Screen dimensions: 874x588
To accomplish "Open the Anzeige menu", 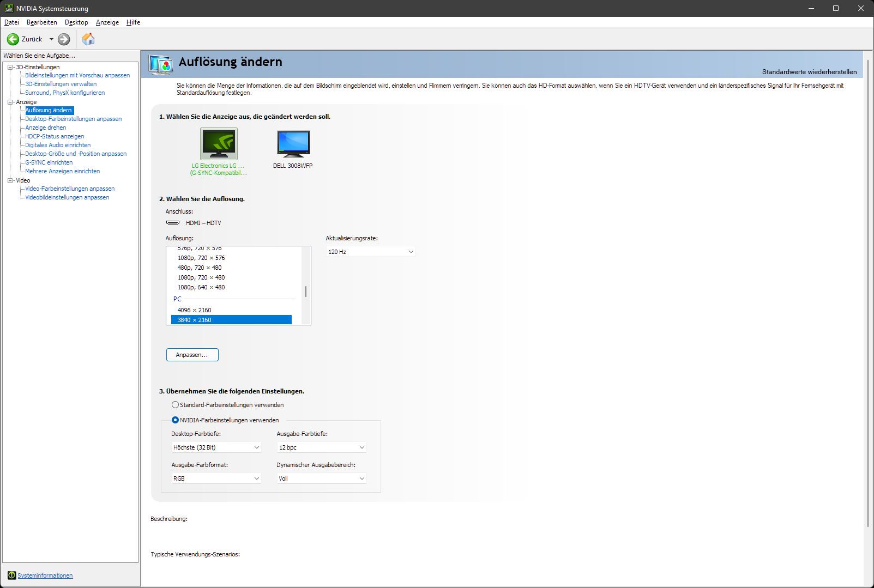I will (x=107, y=22).
